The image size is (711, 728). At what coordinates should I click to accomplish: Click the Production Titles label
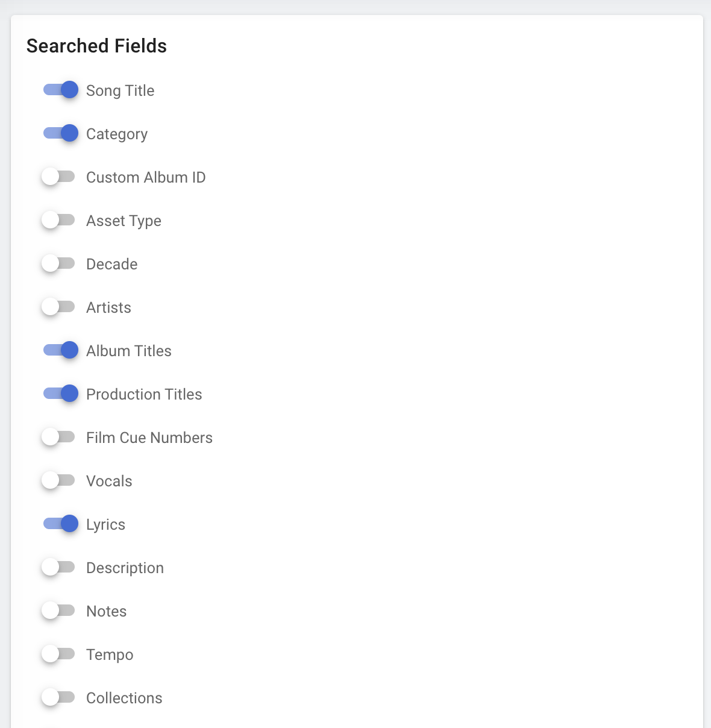click(x=144, y=394)
